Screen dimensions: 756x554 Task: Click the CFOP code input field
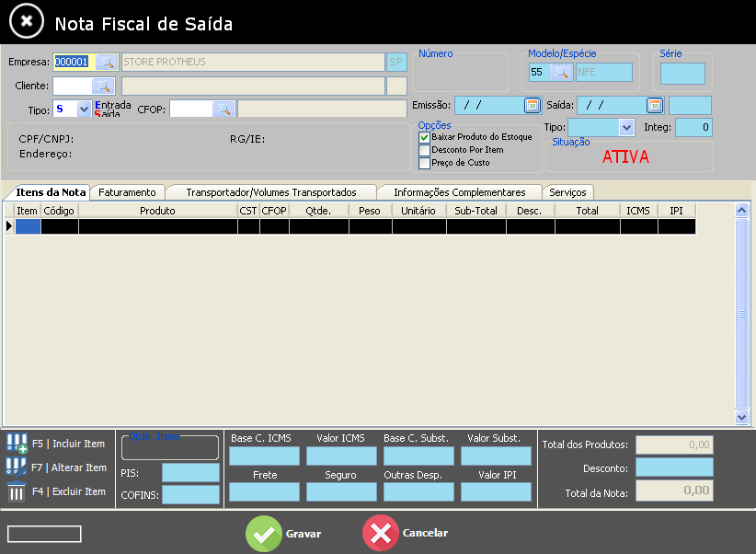191,109
